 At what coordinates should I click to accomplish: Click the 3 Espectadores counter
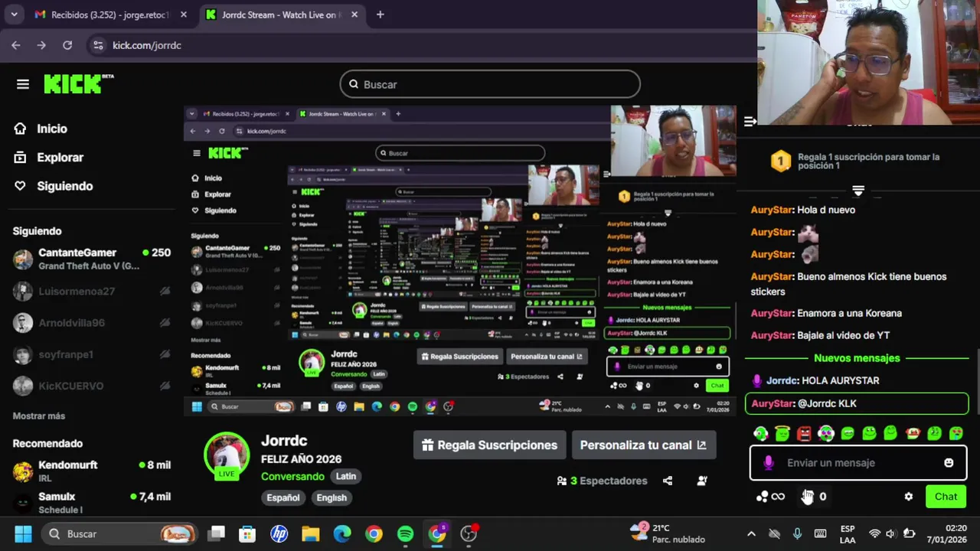[603, 481]
